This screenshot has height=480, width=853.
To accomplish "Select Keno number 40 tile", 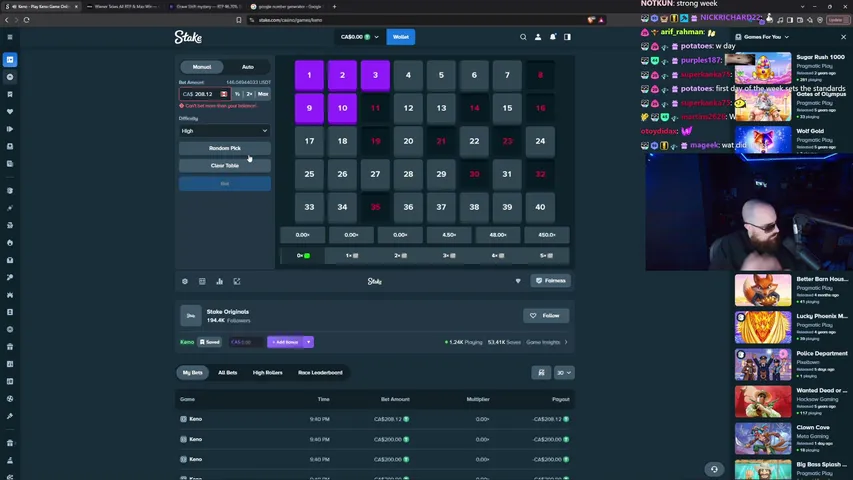I will point(540,207).
